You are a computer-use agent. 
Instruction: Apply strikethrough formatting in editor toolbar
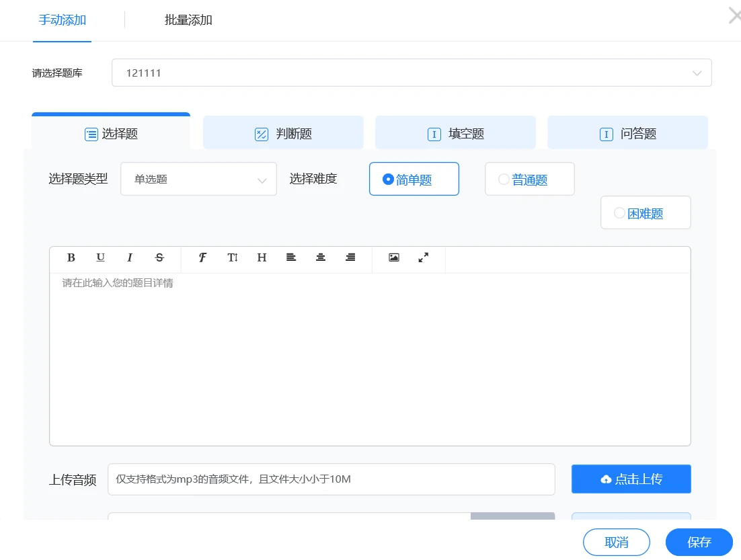click(159, 257)
